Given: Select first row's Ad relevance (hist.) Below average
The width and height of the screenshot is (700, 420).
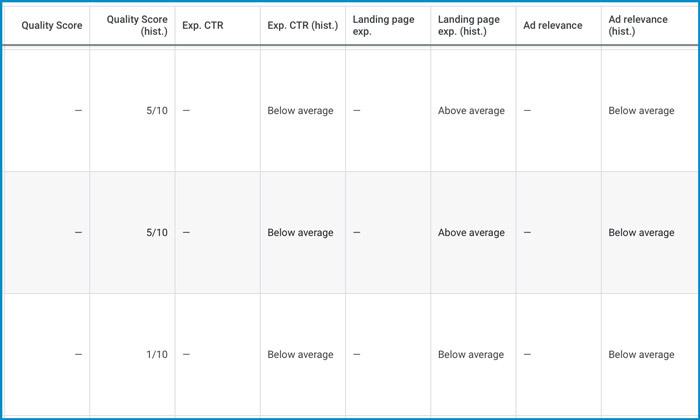Looking at the screenshot, I should 641,111.
